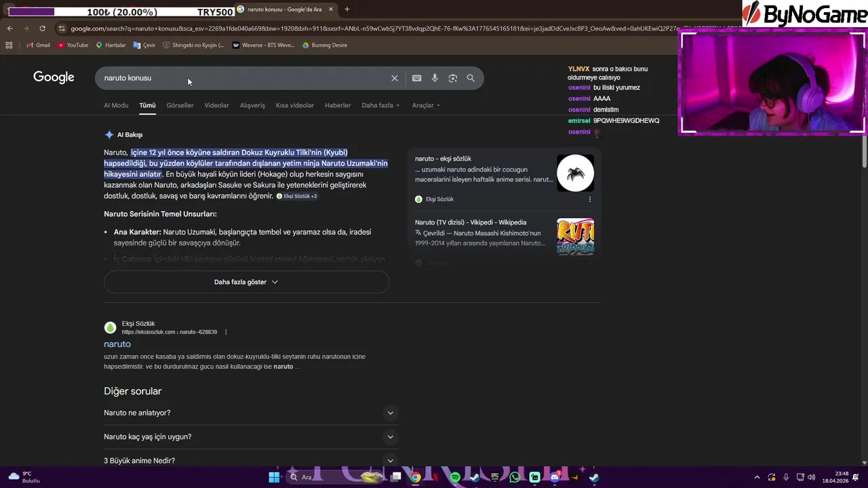The image size is (868, 488).
Task: Open Epic Games Launcher from the taskbar
Action: (495, 477)
